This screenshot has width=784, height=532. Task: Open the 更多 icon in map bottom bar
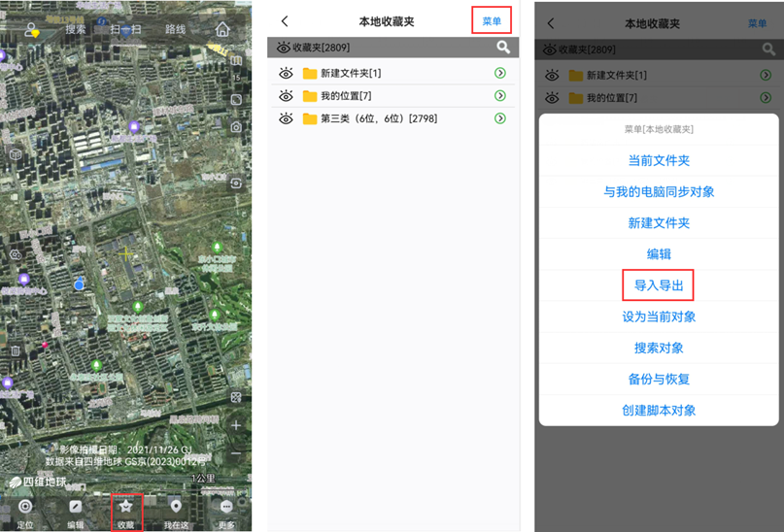pyautogui.click(x=226, y=508)
